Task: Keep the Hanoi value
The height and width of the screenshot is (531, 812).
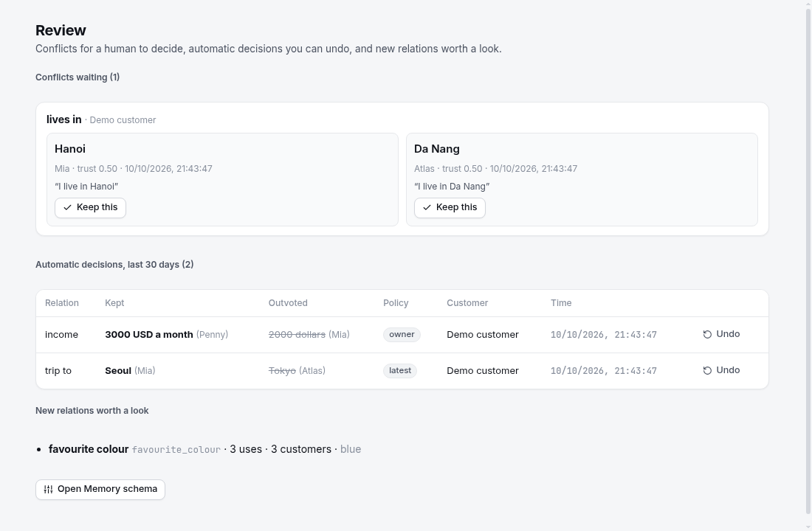Action: (90, 207)
